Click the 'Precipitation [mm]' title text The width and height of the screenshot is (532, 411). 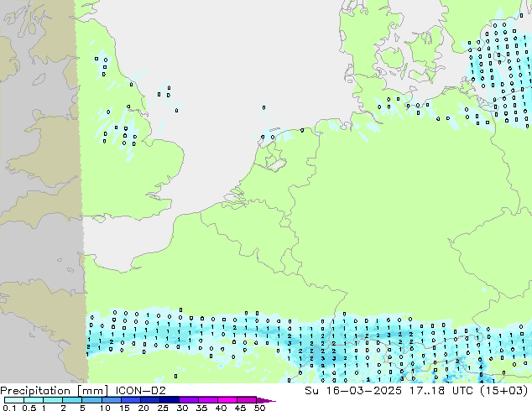pos(54,391)
